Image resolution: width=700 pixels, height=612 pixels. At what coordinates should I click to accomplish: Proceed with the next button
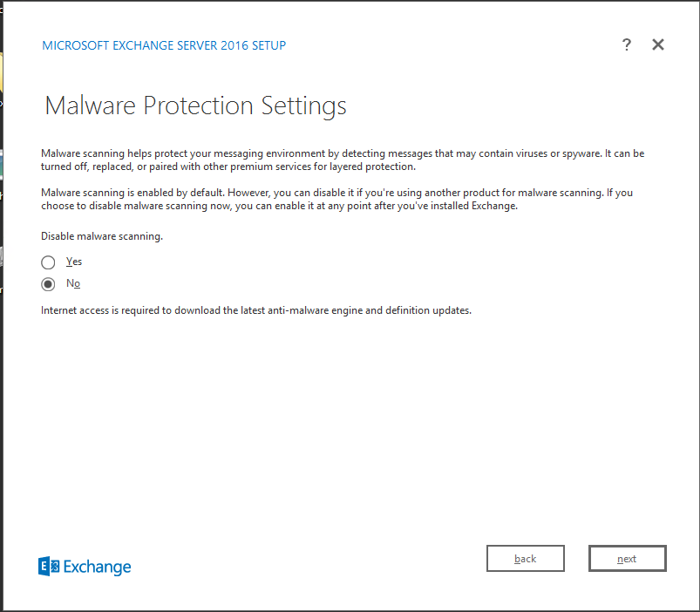click(x=627, y=559)
